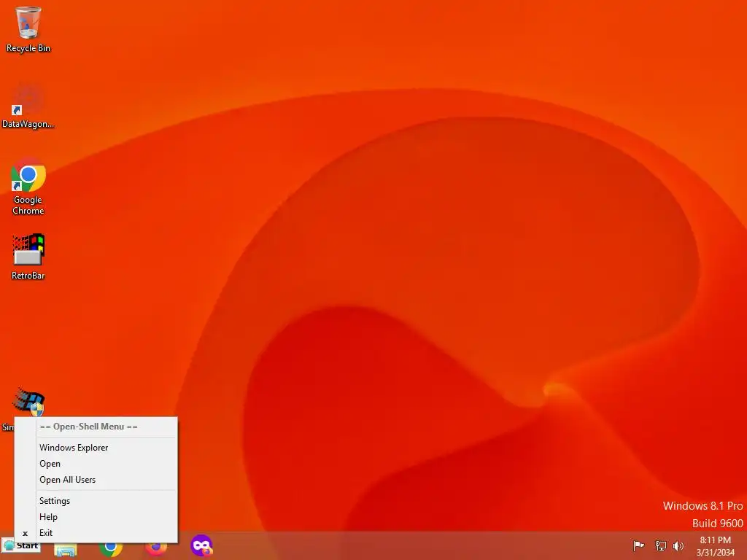Open File Explorer from the taskbar
The width and height of the screenshot is (747, 560).
coord(66,550)
